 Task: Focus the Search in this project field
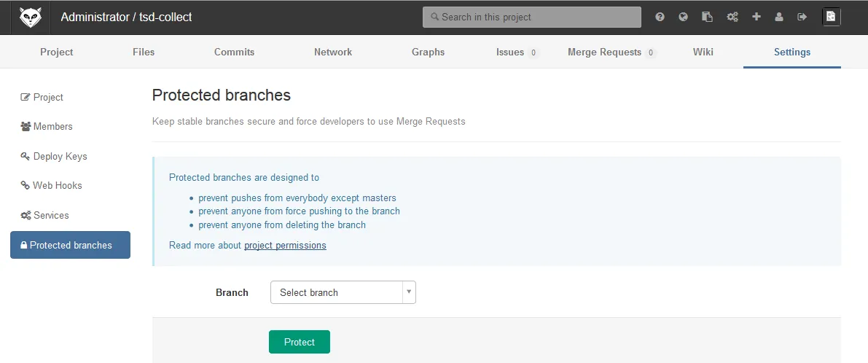pos(532,17)
